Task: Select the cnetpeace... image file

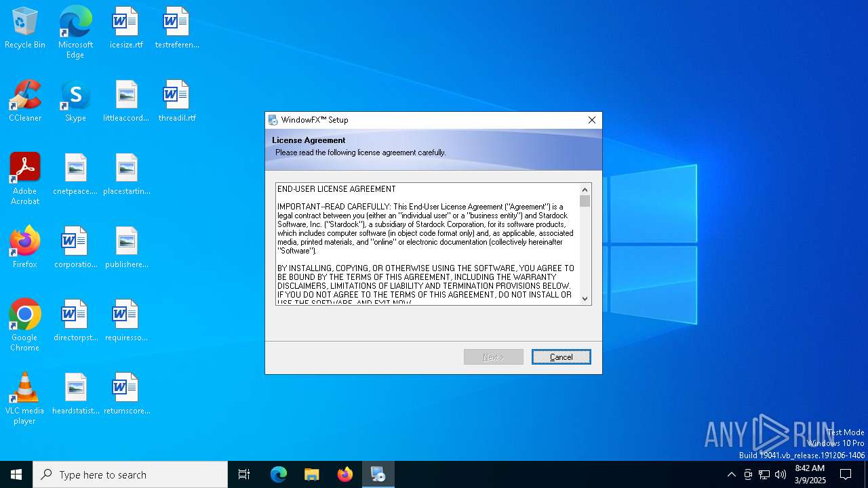Action: [x=75, y=175]
